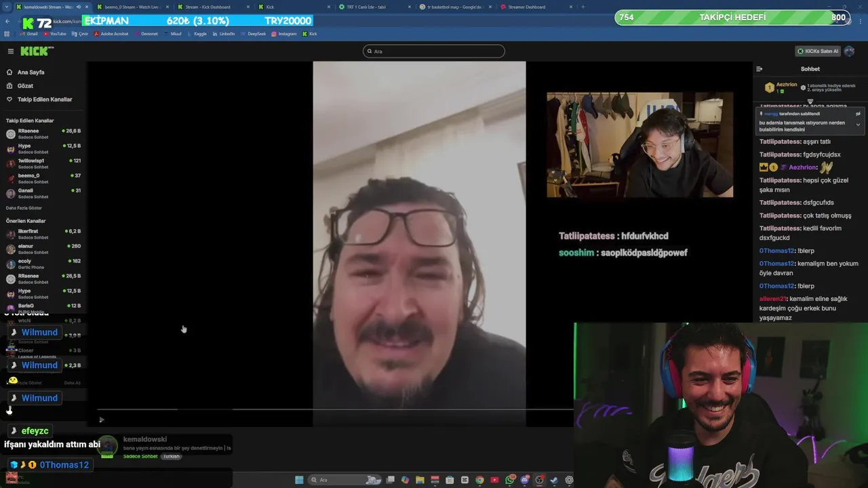Image resolution: width=868 pixels, height=488 pixels.
Task: Open 1willowisp1 channel from followed list
Action: coord(43,163)
